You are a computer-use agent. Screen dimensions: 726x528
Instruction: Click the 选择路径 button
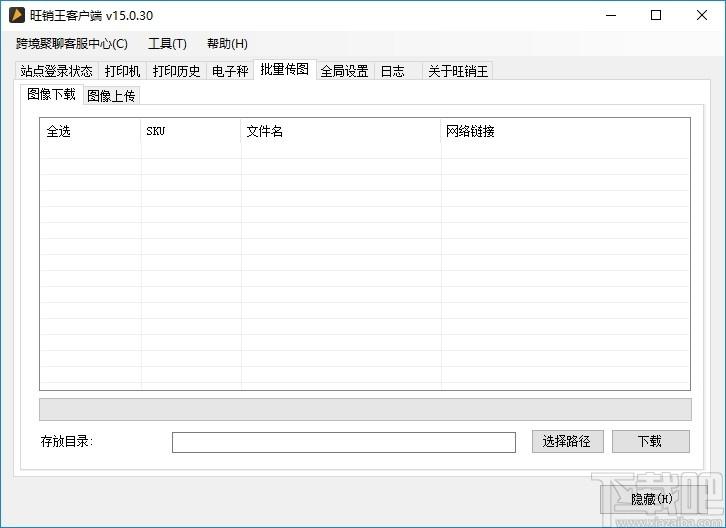(568, 441)
